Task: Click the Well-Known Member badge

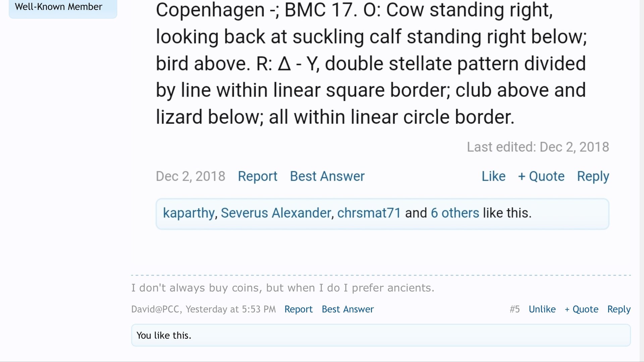Action: tap(59, 7)
